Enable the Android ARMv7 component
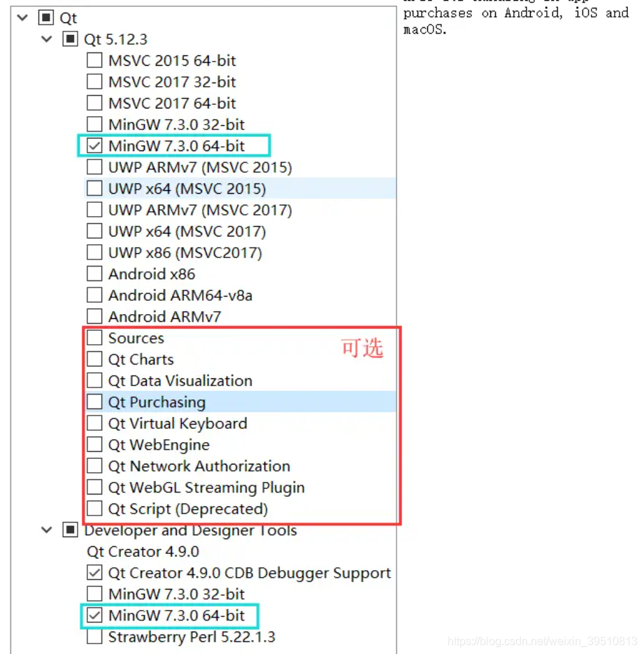This screenshot has width=644, height=654. pyautogui.click(x=94, y=316)
